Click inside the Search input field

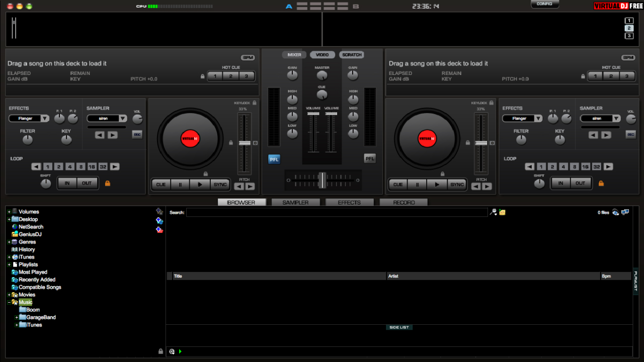coord(332,212)
